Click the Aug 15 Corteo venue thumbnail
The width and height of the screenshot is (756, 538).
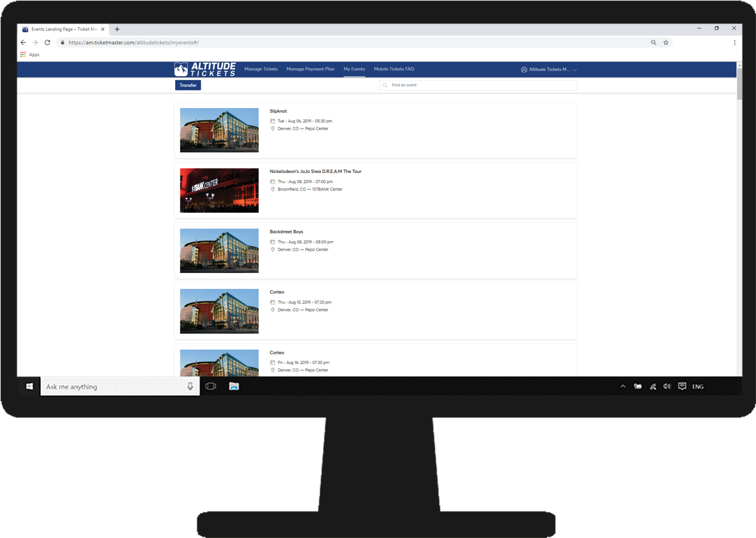click(x=219, y=311)
